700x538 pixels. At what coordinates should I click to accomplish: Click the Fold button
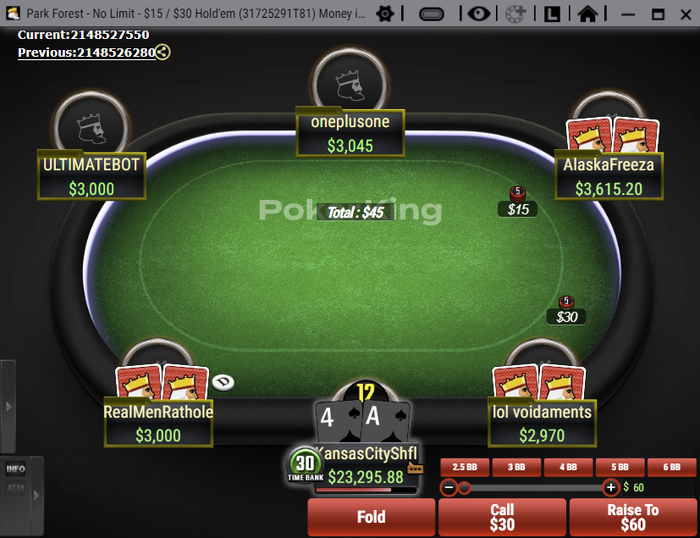pos(371,517)
